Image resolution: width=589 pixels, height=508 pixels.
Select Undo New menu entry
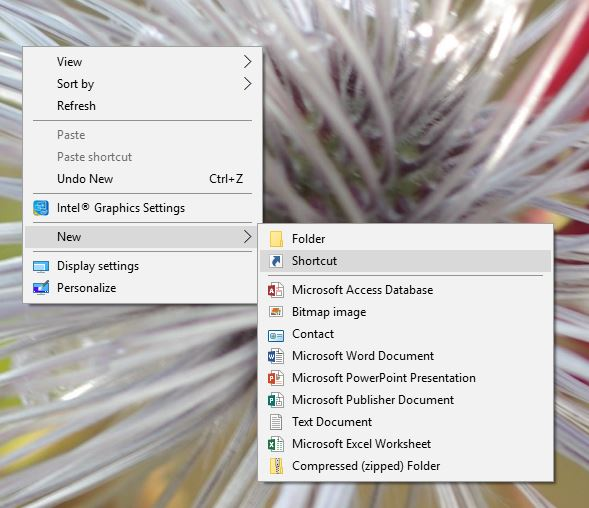(x=142, y=179)
